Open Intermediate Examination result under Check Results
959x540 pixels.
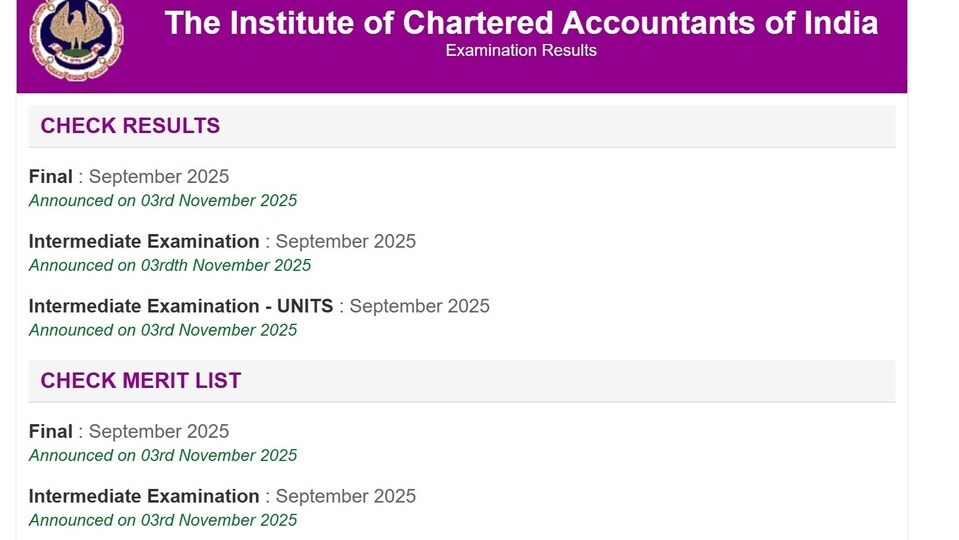click(x=144, y=241)
